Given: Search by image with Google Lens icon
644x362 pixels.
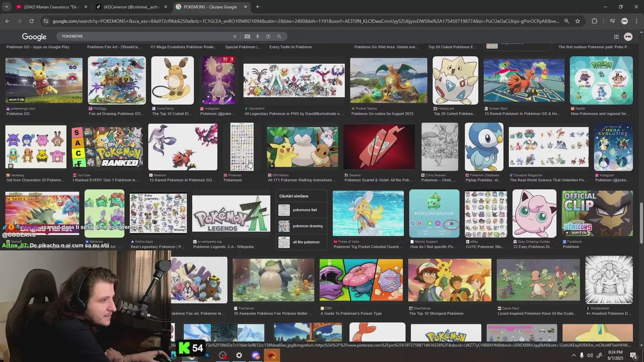Looking at the screenshot, I should pos(268,36).
